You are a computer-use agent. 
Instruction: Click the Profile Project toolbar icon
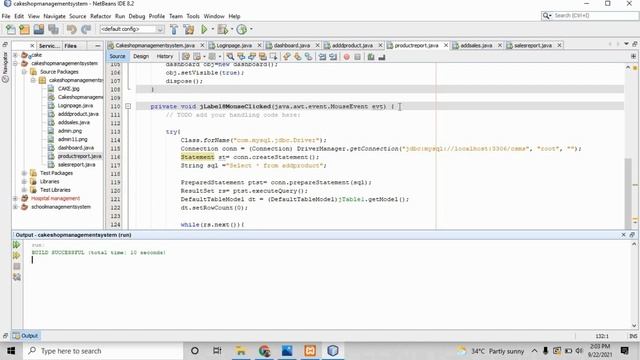tap(242, 29)
